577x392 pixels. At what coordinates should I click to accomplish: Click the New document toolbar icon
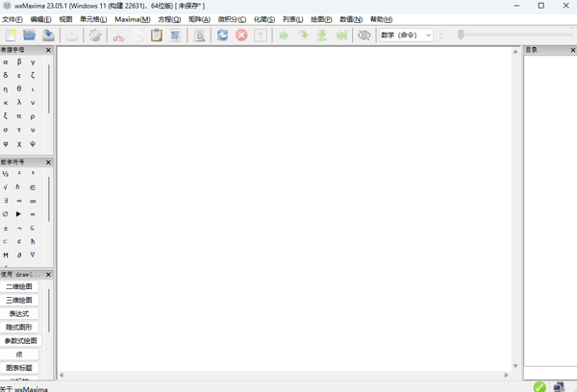pos(12,36)
